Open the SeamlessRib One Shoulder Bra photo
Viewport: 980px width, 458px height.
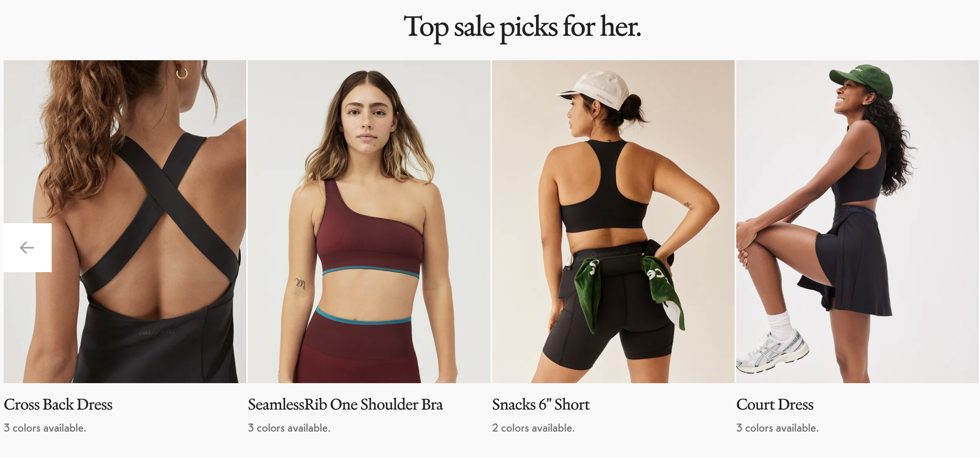click(x=369, y=222)
